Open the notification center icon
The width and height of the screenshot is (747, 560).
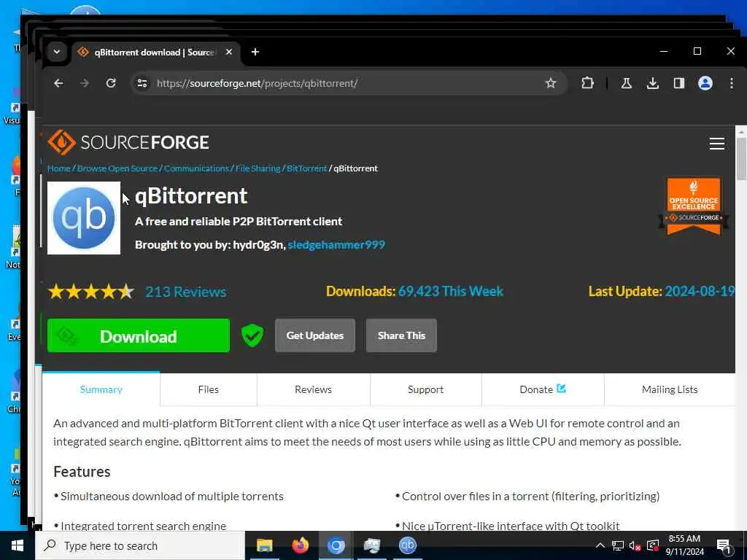point(724,546)
